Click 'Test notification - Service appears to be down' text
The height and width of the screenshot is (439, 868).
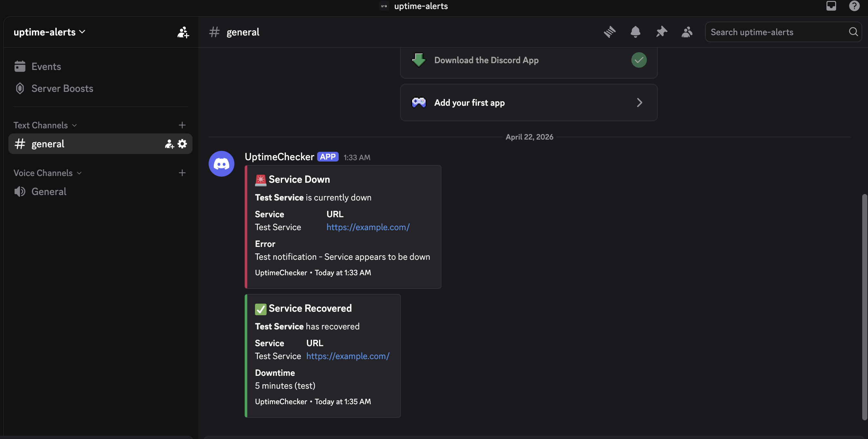(x=342, y=257)
